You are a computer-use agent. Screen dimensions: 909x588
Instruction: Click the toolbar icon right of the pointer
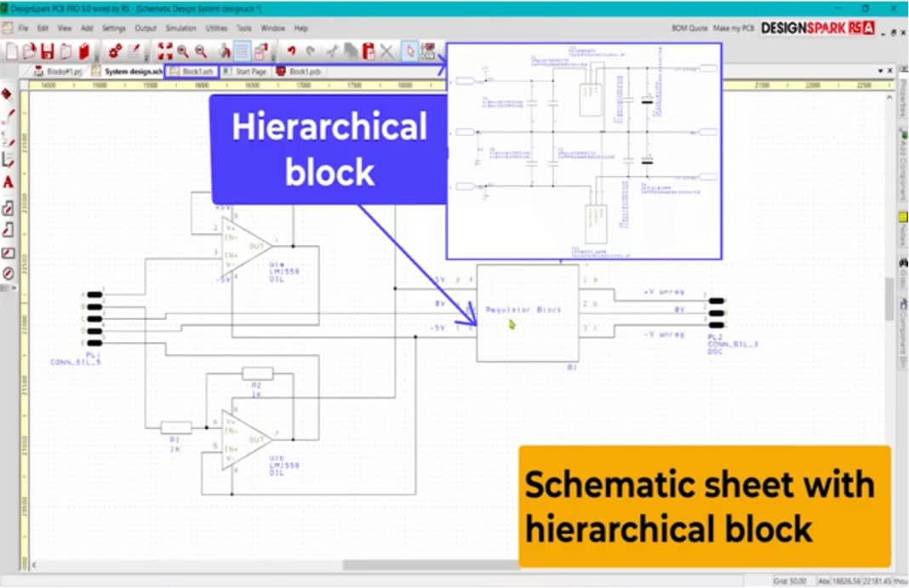[428, 52]
